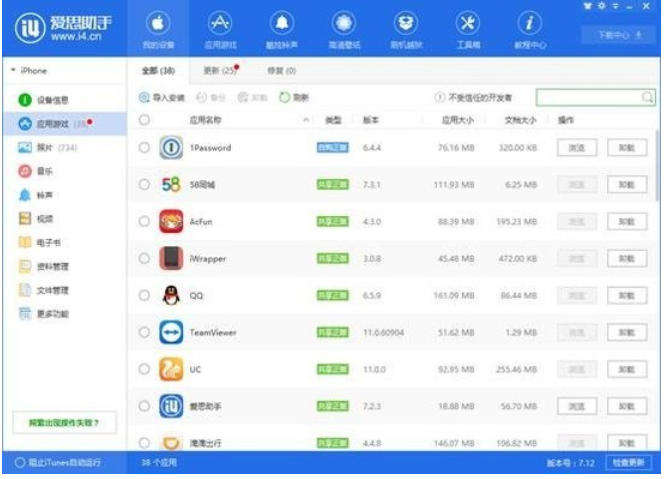Select the radio button for QQ
This screenshot has height=479, width=666.
[x=145, y=295]
